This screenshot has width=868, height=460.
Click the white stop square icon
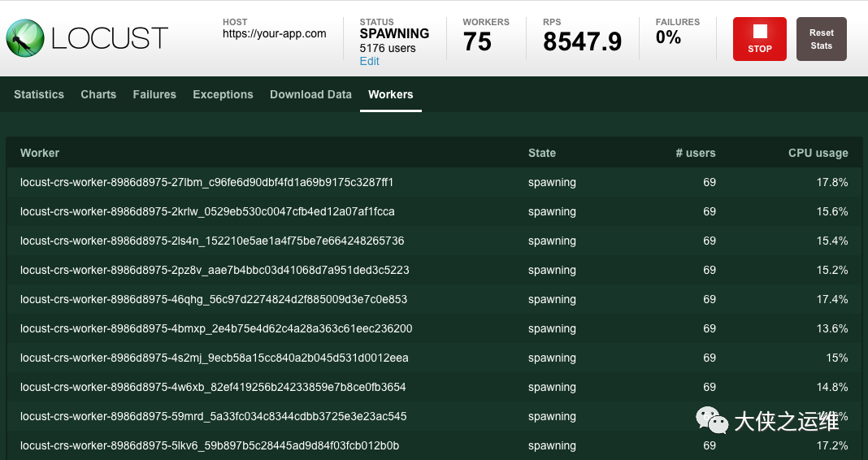pos(760,32)
